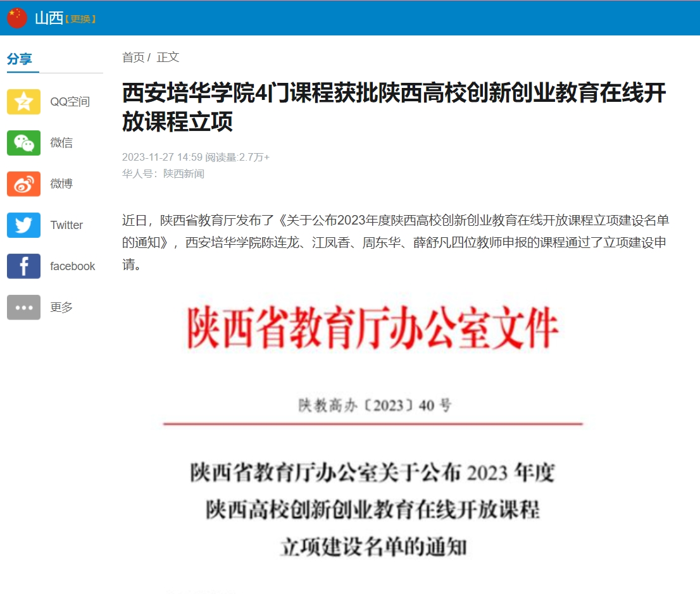Click the Twitter text label
The image size is (700, 594).
66,225
